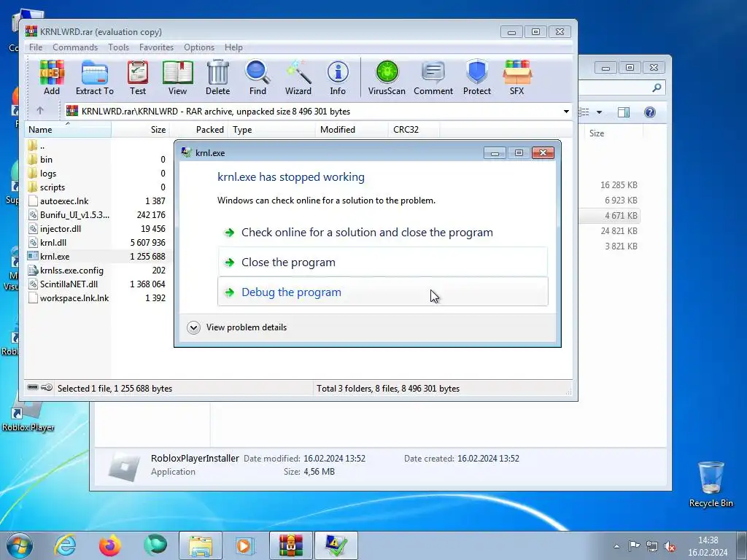Click the network tray icon
The height and width of the screenshot is (560, 747).
652,547
